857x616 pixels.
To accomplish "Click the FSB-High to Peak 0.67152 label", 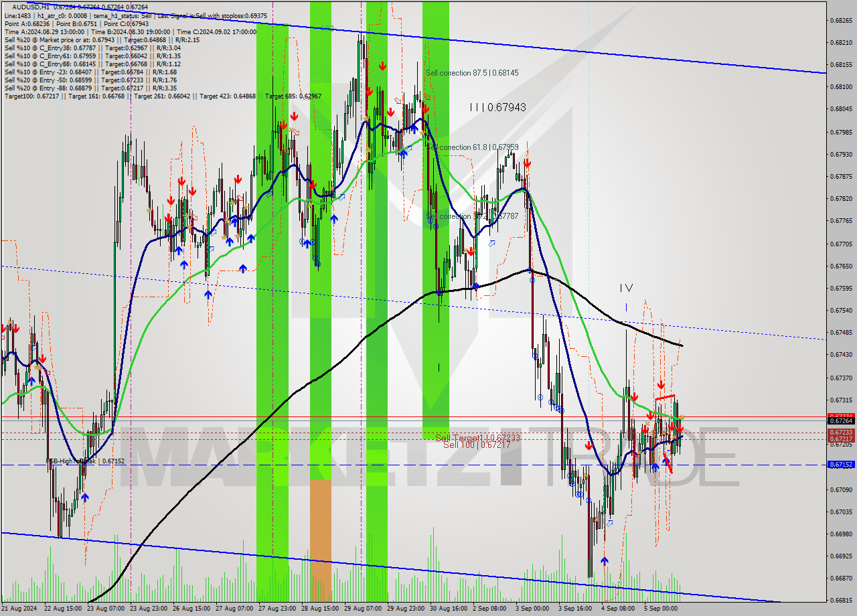I will [84, 461].
